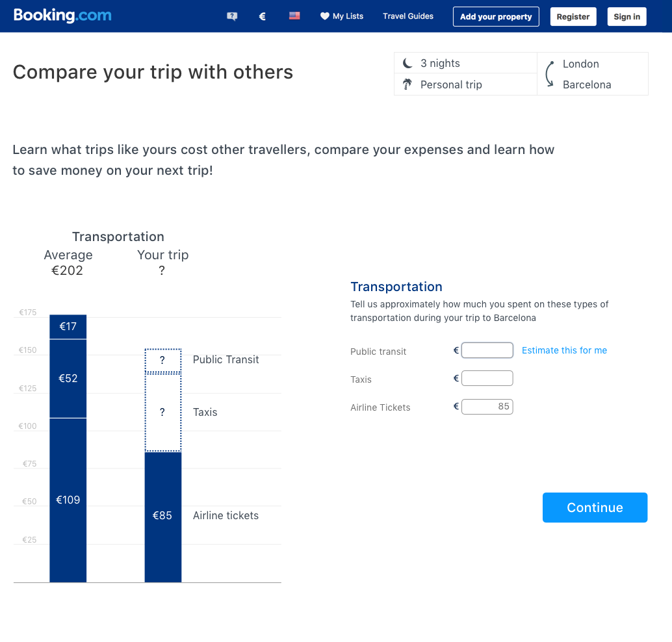Screen dimensions: 672x642
Task: Click the London to Barcelona route arrow
Action: point(549,73)
